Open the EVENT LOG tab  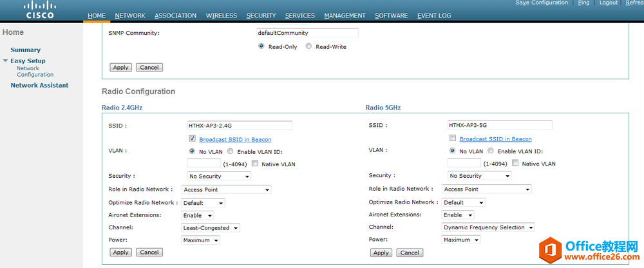pyautogui.click(x=434, y=15)
